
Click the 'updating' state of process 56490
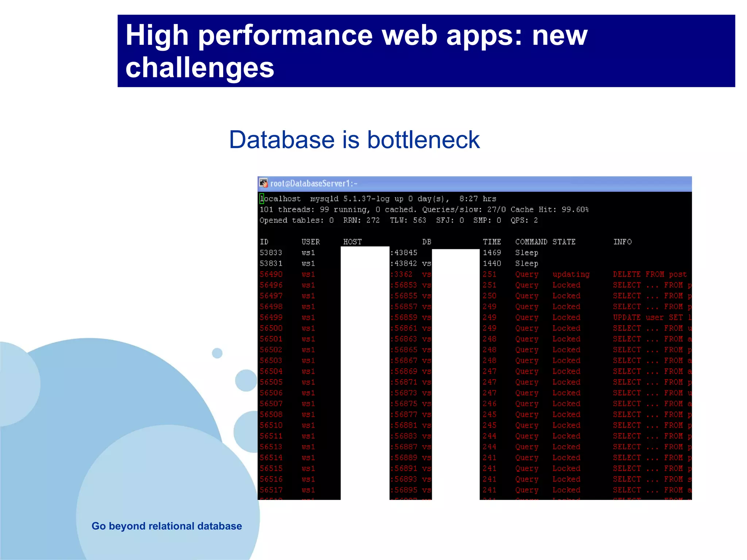pyautogui.click(x=571, y=274)
